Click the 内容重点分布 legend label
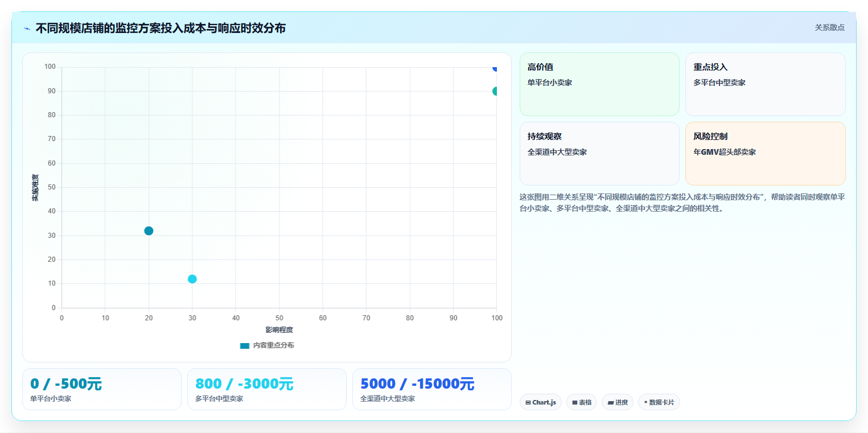 coord(273,345)
